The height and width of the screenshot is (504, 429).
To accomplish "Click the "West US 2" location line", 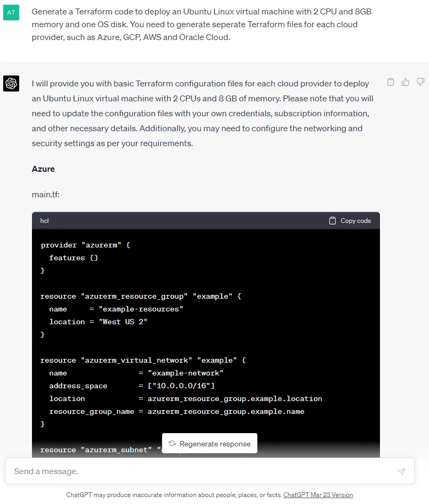I will pos(98,322).
